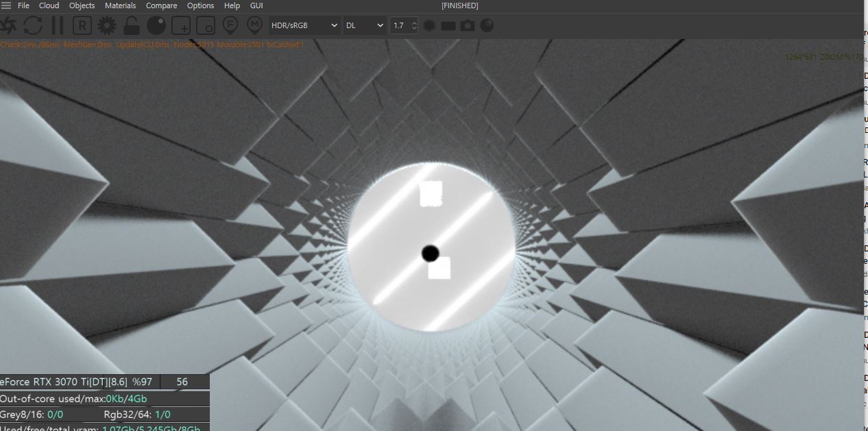Select the pick focus F pin icon
Viewport: 868px width, 431px height.
230,26
